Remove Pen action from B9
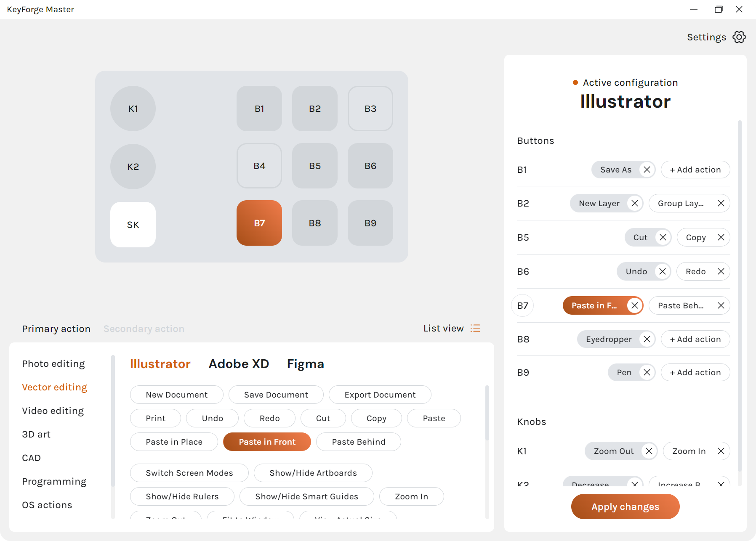Image resolution: width=756 pixels, height=541 pixels. (647, 372)
